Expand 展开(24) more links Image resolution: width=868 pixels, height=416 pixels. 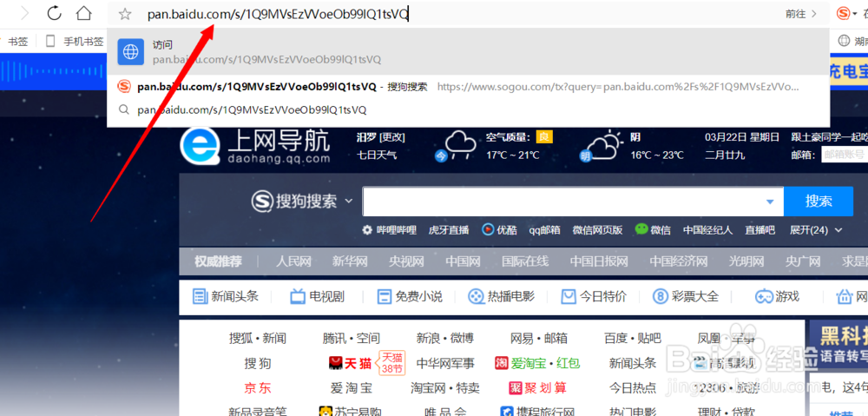point(816,230)
